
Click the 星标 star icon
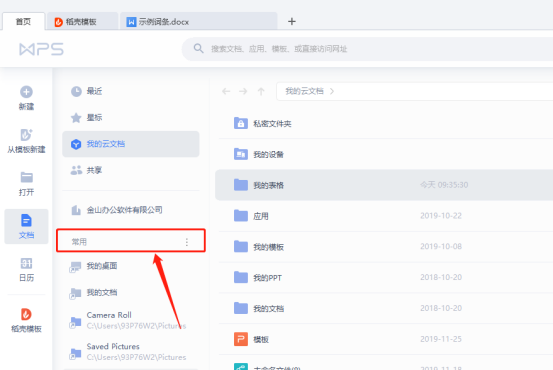[x=76, y=117]
